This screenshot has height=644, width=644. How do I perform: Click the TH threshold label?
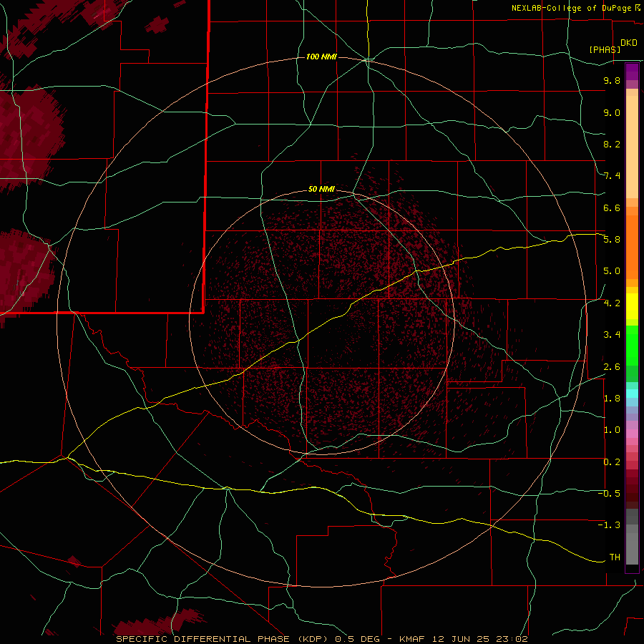click(615, 557)
